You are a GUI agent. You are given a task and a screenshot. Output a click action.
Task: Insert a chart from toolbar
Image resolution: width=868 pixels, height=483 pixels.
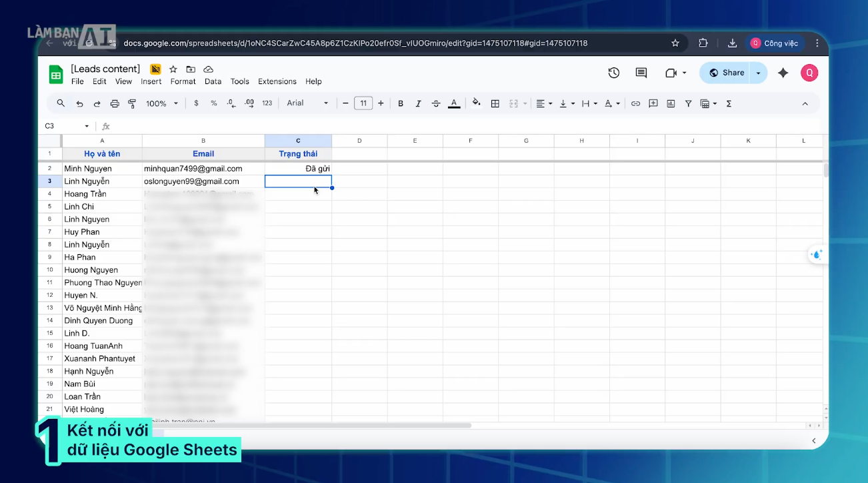(671, 103)
